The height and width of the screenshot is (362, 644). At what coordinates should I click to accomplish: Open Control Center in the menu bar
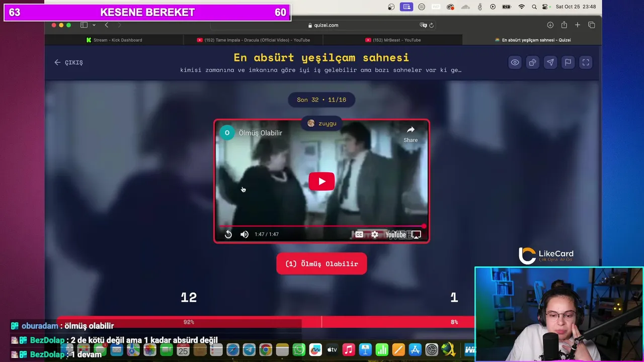click(545, 7)
